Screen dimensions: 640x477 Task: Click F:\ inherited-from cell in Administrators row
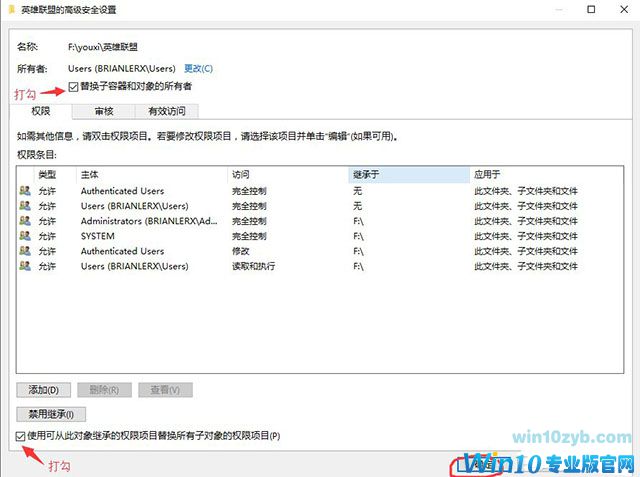click(358, 221)
